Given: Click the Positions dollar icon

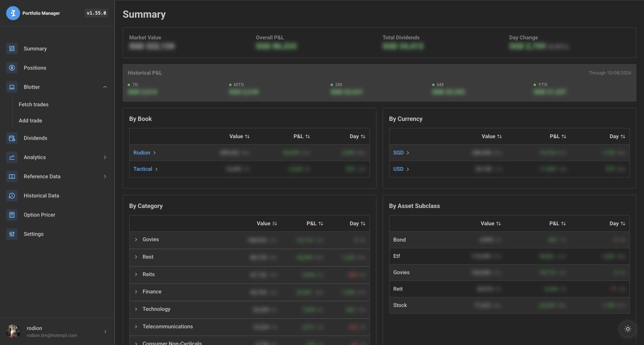Looking at the screenshot, I should coord(12,68).
